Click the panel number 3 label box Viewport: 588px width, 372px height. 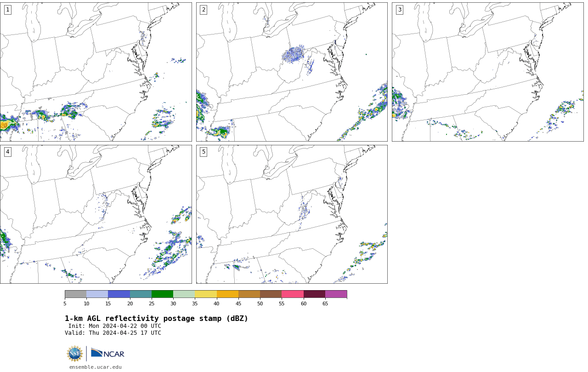pos(399,10)
